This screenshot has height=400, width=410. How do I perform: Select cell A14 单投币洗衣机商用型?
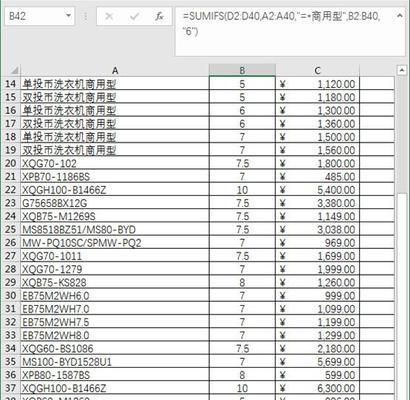pyautogui.click(x=115, y=84)
